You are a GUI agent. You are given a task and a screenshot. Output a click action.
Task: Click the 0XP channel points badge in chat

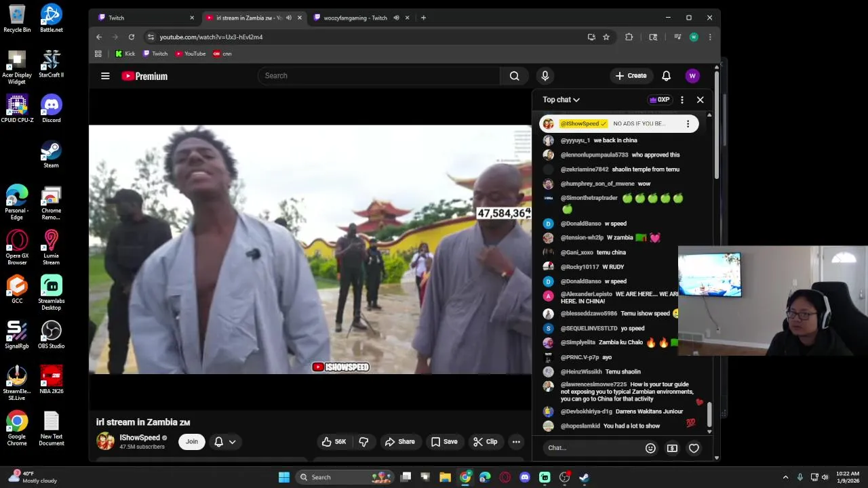coord(659,100)
